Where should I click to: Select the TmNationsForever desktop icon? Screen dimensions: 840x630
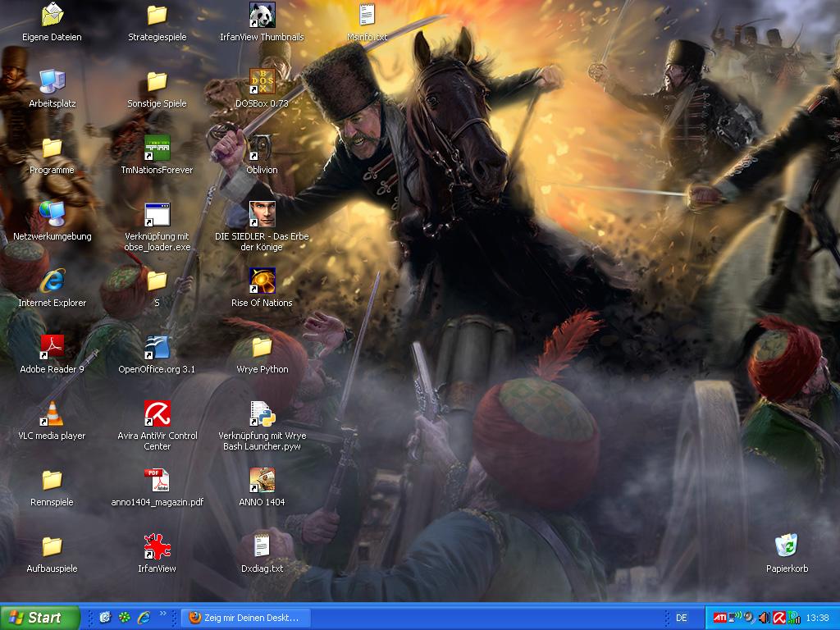[x=157, y=148]
